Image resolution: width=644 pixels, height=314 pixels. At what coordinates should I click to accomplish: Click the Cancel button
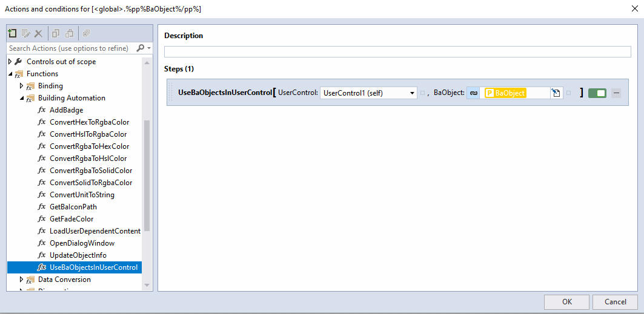[616, 302]
